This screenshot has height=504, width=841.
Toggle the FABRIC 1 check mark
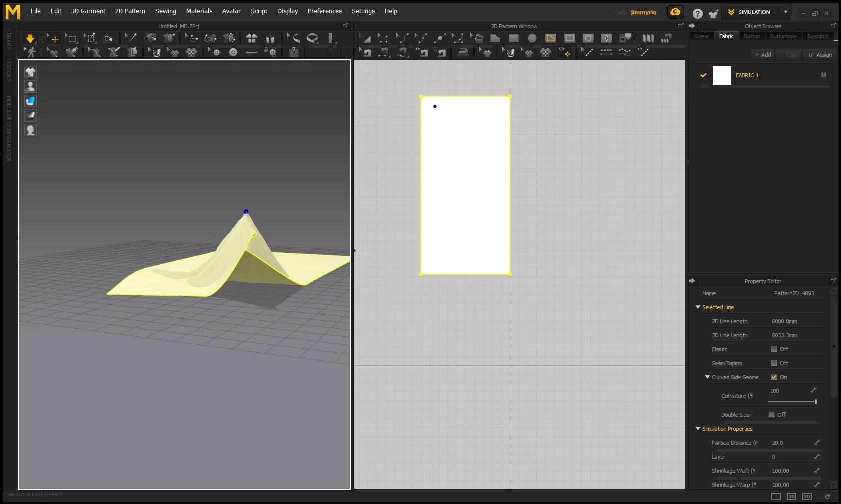[703, 75]
